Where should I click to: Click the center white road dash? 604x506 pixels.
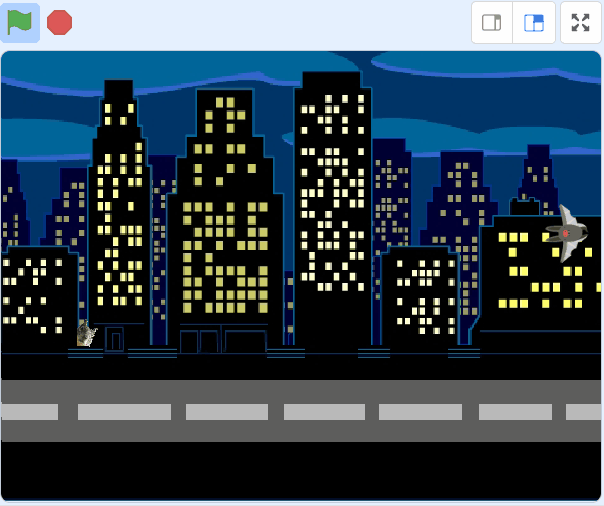(324, 411)
